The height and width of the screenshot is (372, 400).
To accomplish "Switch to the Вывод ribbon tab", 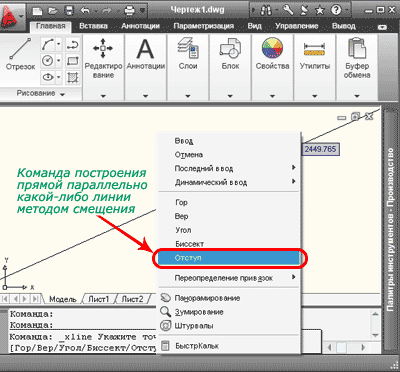I will [344, 26].
